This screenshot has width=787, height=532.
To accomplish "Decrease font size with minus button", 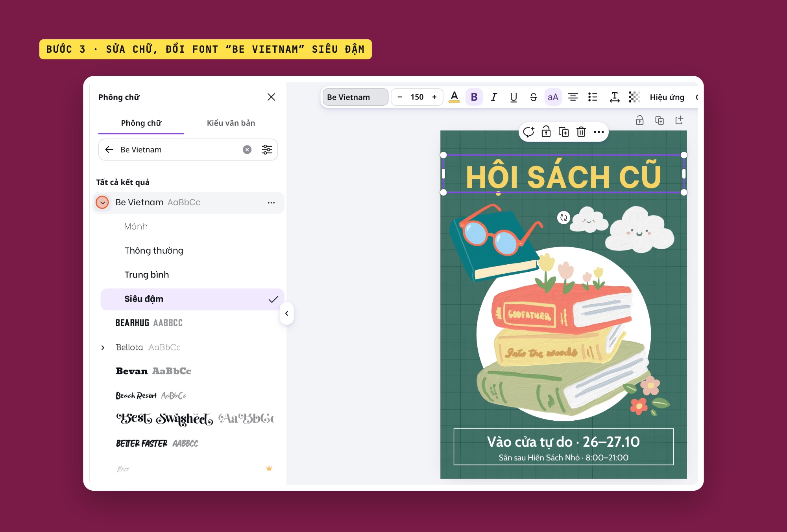I will click(x=400, y=97).
